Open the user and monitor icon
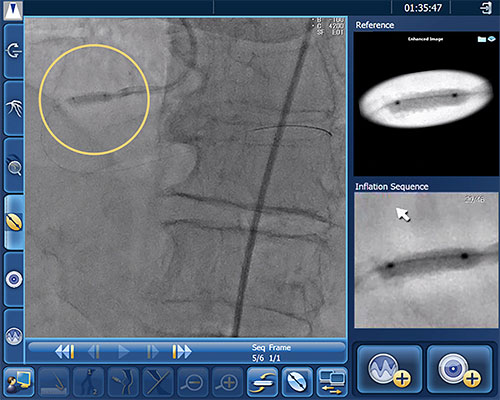This screenshot has height=400, width=500. pyautogui.click(x=19, y=381)
